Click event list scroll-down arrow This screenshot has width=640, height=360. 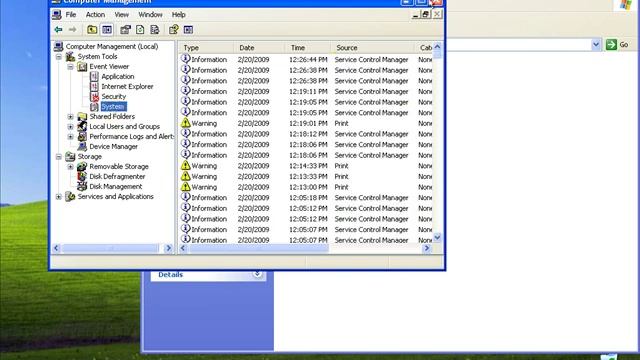pyautogui.click(x=437, y=238)
